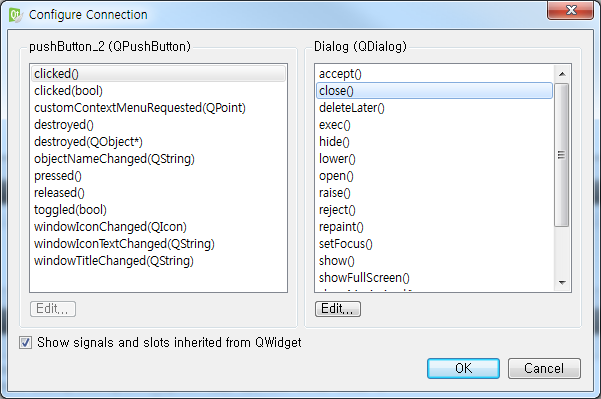
Task: Click OK to confirm connection
Action: [x=463, y=368]
